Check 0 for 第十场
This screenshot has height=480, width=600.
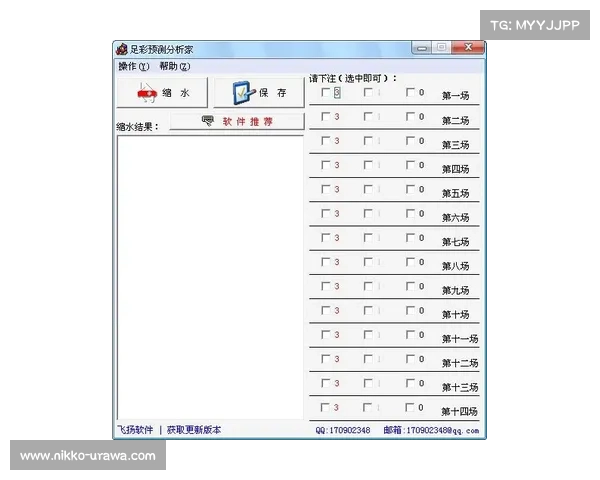coord(410,310)
